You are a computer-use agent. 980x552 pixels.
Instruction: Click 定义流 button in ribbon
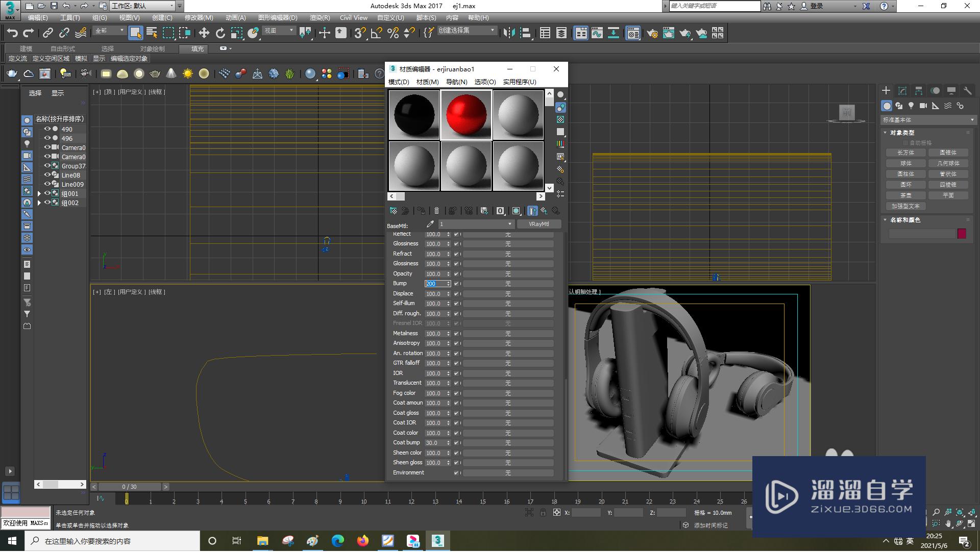[x=17, y=59]
